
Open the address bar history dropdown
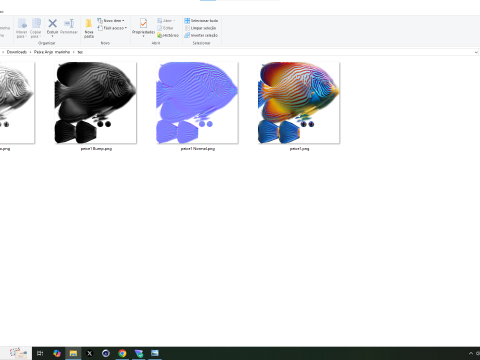coord(476,52)
